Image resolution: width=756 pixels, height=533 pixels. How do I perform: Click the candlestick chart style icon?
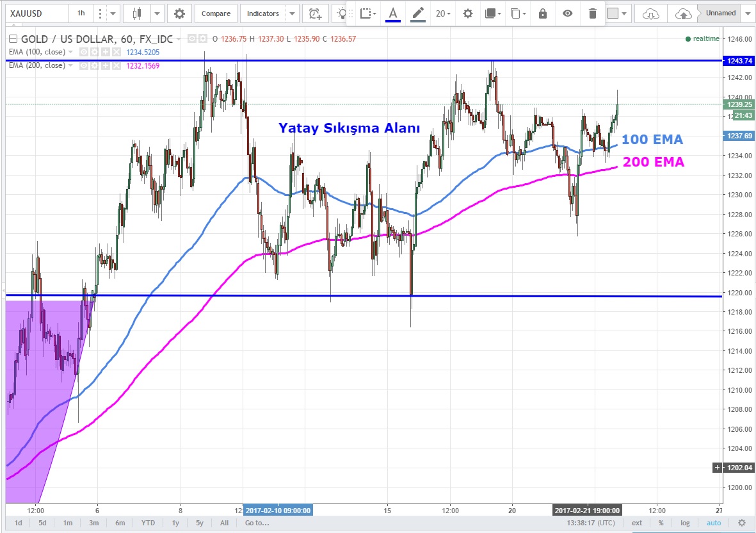point(136,13)
